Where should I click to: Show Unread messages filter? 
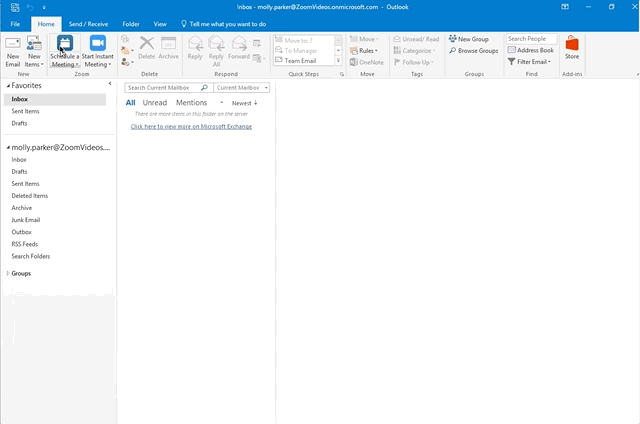click(155, 102)
